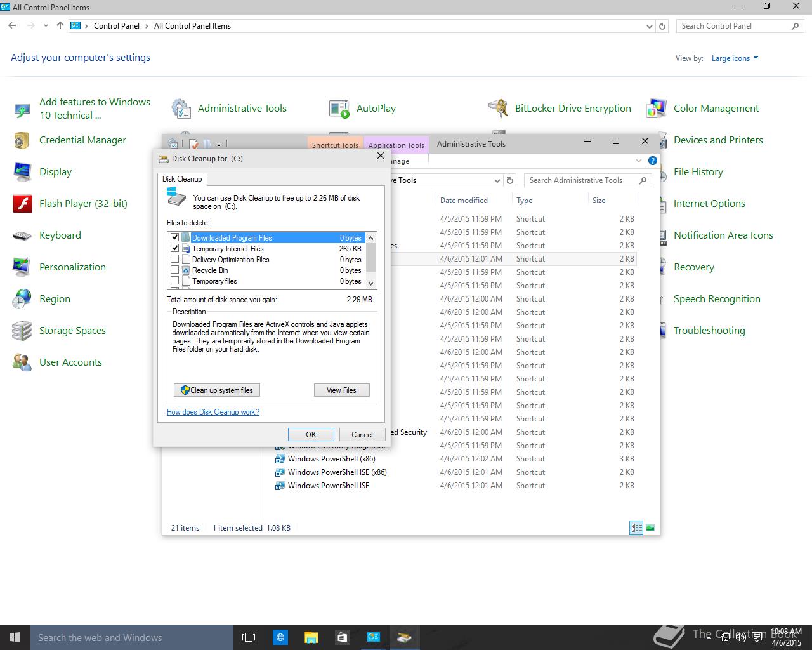
Task: Click the View Files button
Action: 341,390
